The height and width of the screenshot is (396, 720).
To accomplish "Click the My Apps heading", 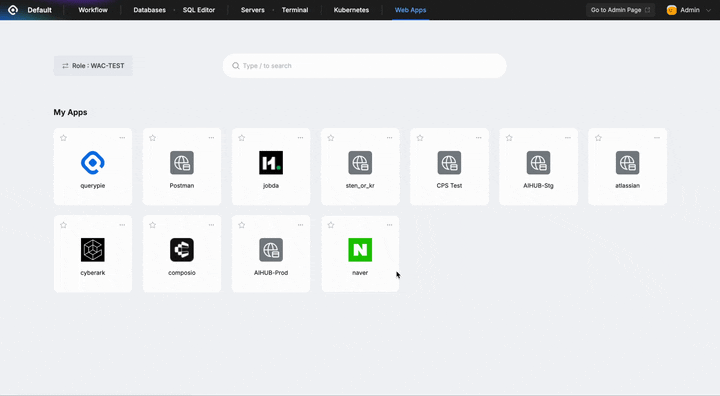I will (70, 112).
